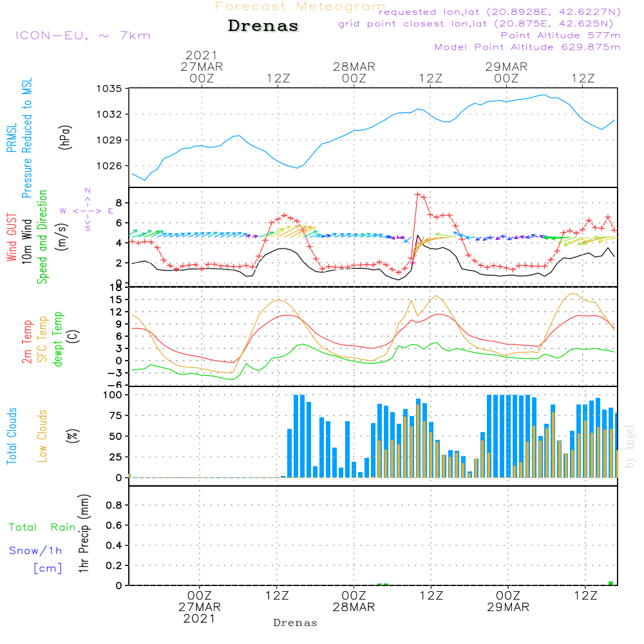The width and height of the screenshot is (644, 644).
Task: Click the 1032 pressure axis value
Action: (109, 114)
